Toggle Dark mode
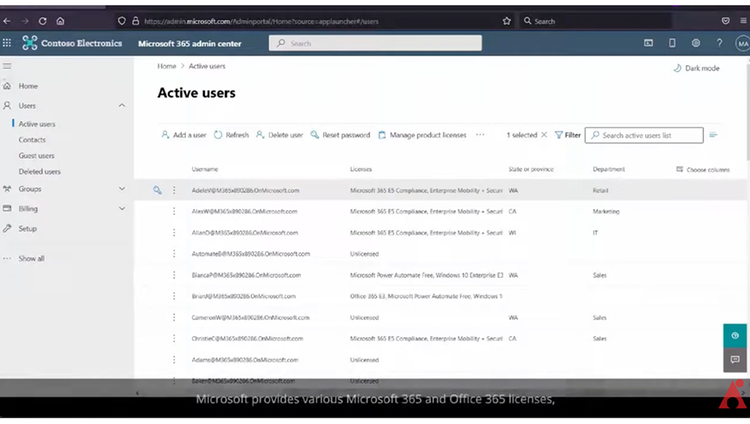Image resolution: width=750 pixels, height=424 pixels. [696, 68]
